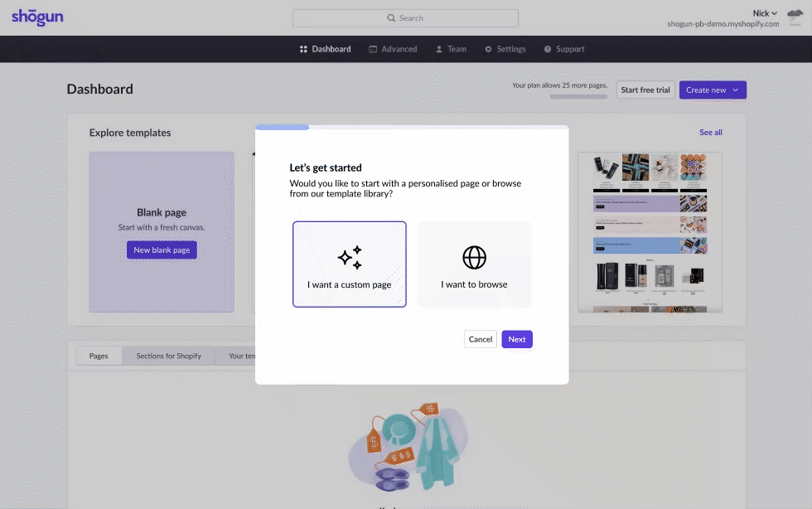Cancel the get started dialog
Viewport: 812px width, 509px height.
(x=481, y=339)
